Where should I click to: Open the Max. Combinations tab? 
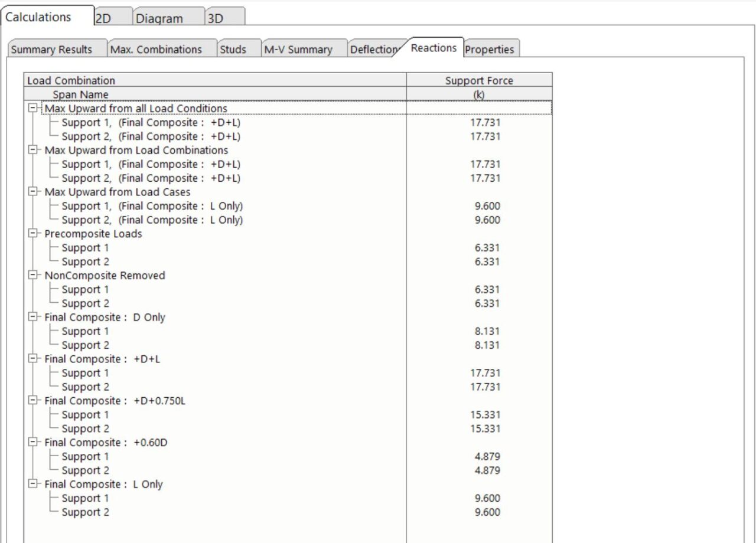155,50
